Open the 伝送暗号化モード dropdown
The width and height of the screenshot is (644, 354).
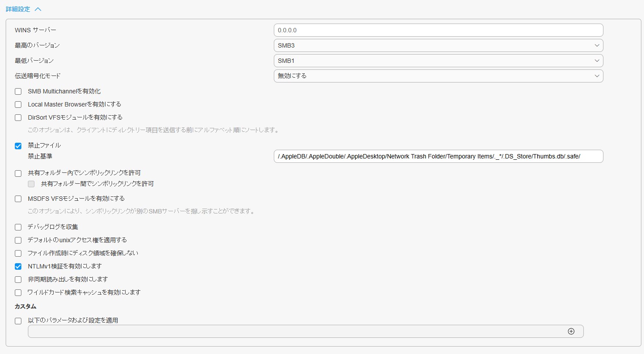pos(438,76)
